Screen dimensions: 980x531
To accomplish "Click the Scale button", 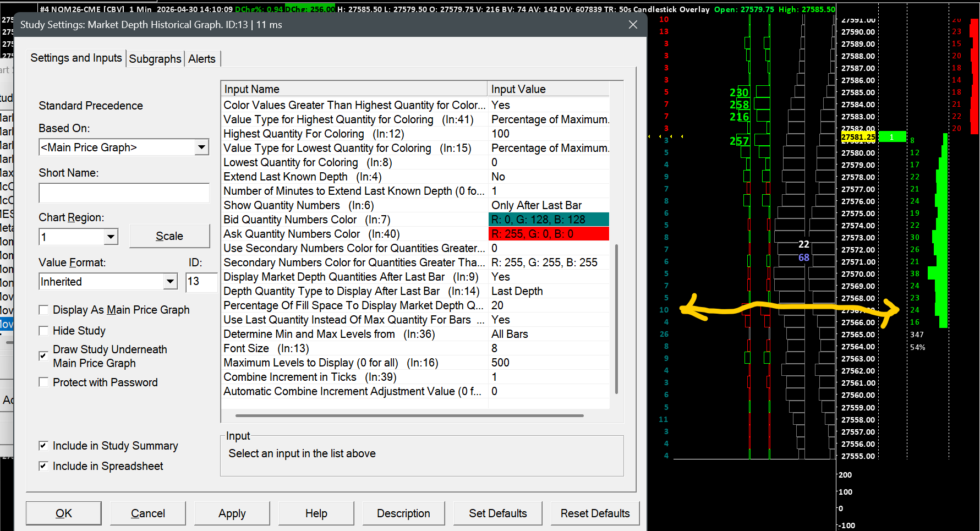I will [x=169, y=236].
